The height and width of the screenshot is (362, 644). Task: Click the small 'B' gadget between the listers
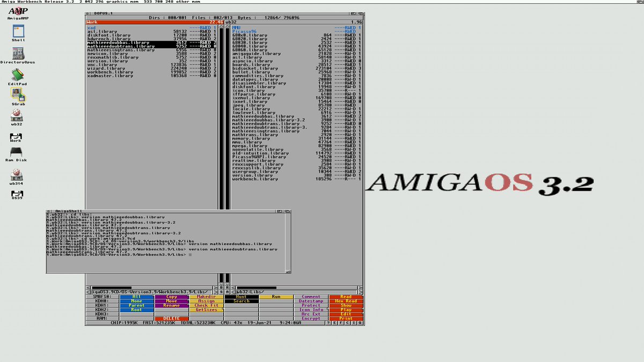tap(222, 287)
